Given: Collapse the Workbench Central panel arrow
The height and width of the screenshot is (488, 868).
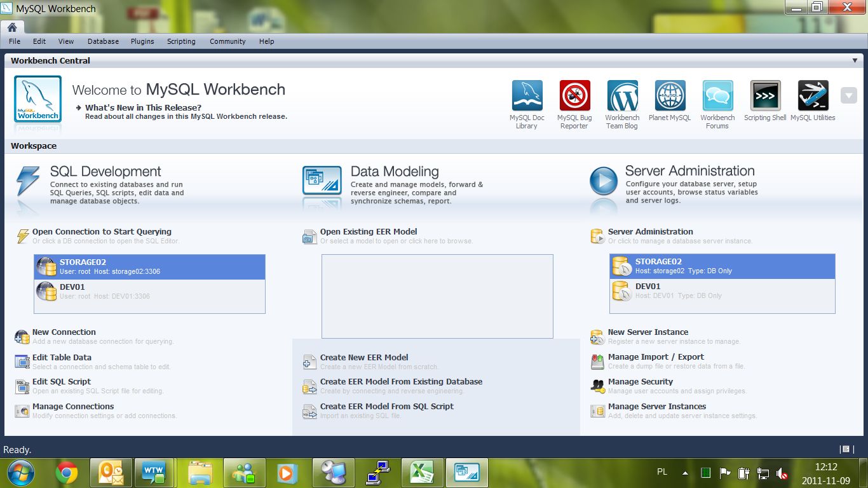Looking at the screenshot, I should coord(855,60).
